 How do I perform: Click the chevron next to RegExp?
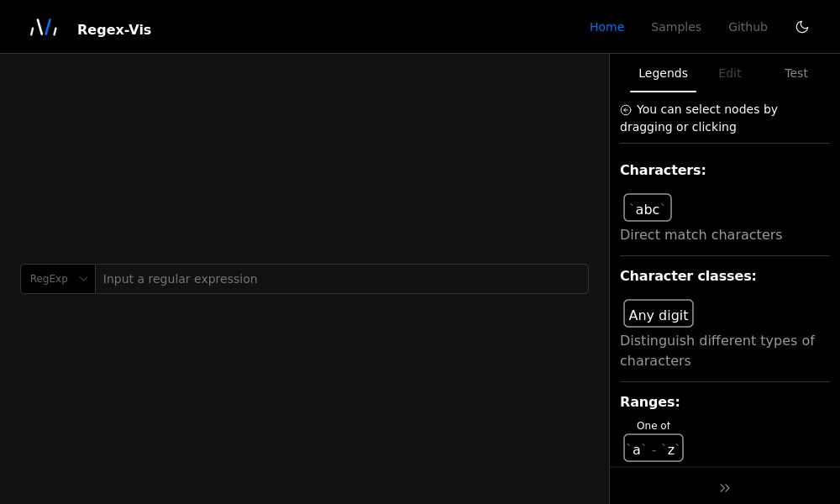click(x=83, y=278)
